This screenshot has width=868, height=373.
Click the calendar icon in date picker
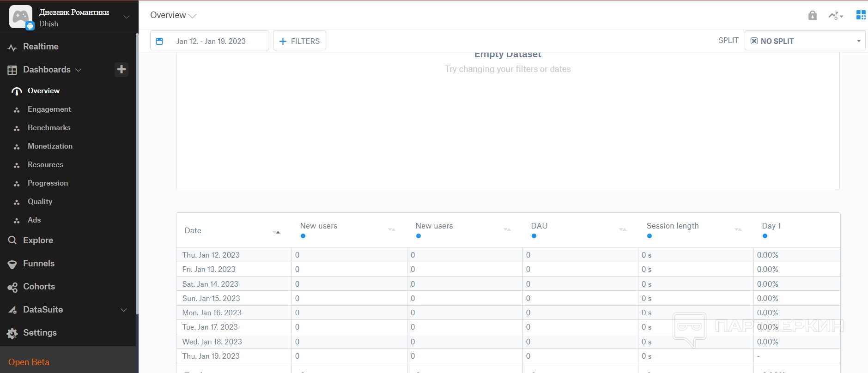click(159, 41)
